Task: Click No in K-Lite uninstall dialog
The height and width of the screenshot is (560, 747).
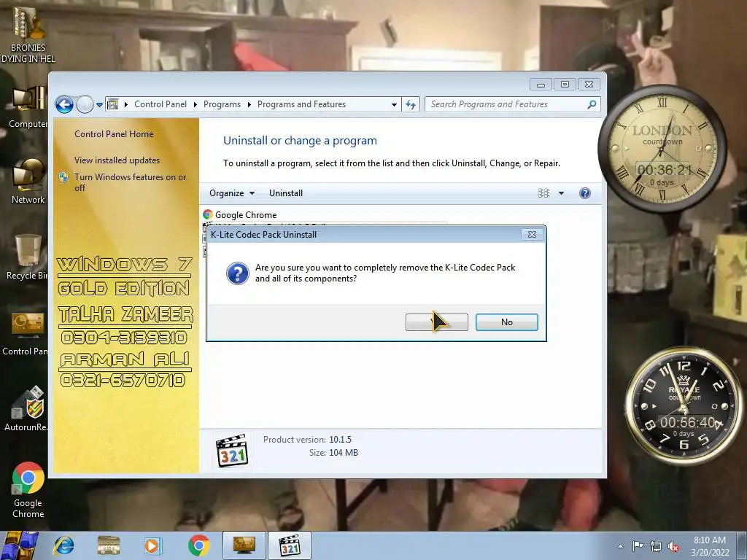Action: pyautogui.click(x=506, y=322)
